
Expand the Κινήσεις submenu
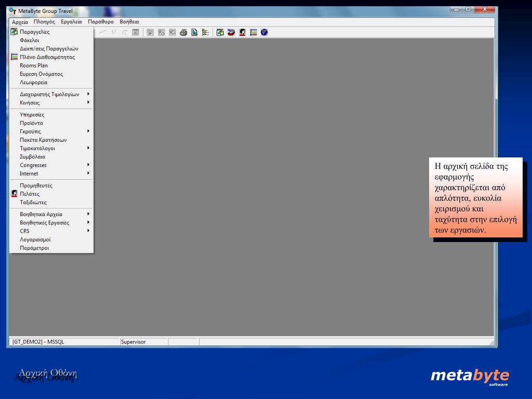[x=51, y=103]
